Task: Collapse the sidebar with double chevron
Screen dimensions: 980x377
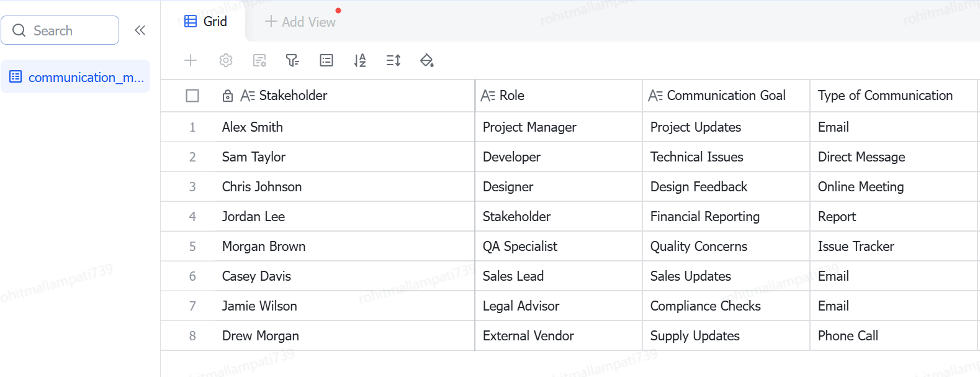Action: tap(140, 30)
